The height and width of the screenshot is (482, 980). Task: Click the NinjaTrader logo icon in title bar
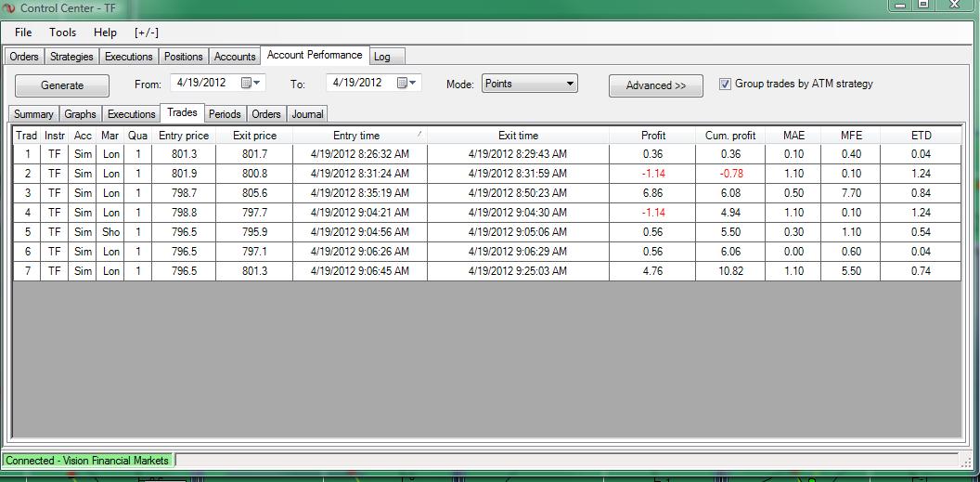pyautogui.click(x=8, y=8)
